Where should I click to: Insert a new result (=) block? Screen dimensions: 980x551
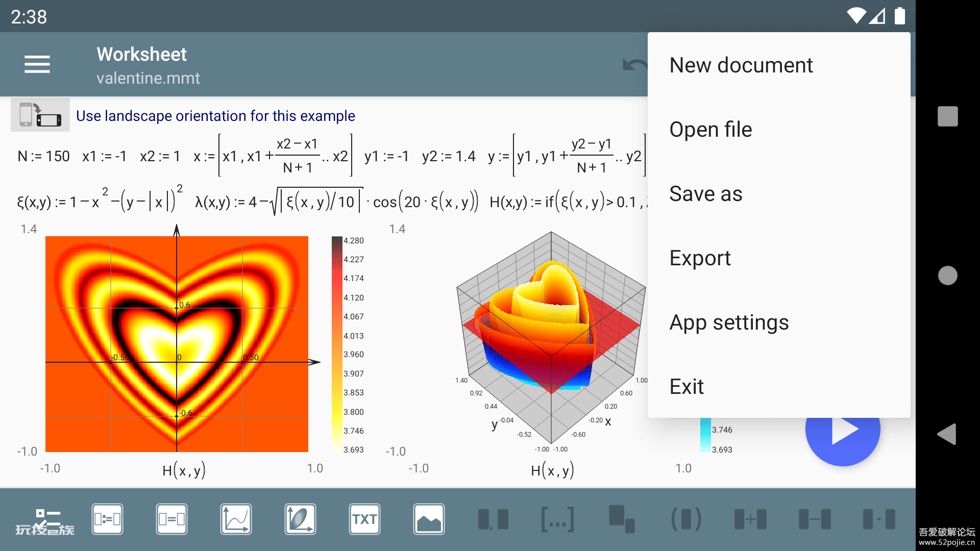[x=171, y=519]
